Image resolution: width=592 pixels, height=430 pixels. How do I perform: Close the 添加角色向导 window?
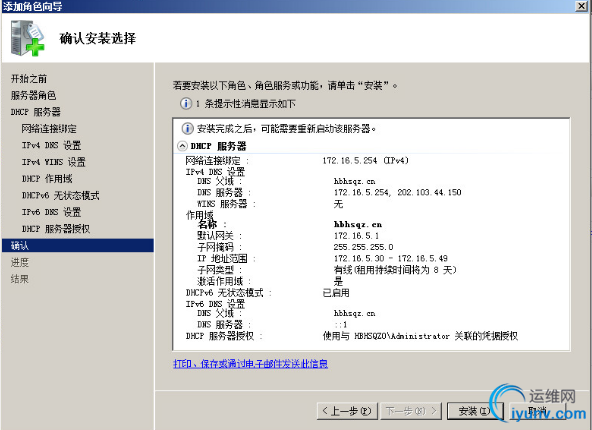(582, 6)
